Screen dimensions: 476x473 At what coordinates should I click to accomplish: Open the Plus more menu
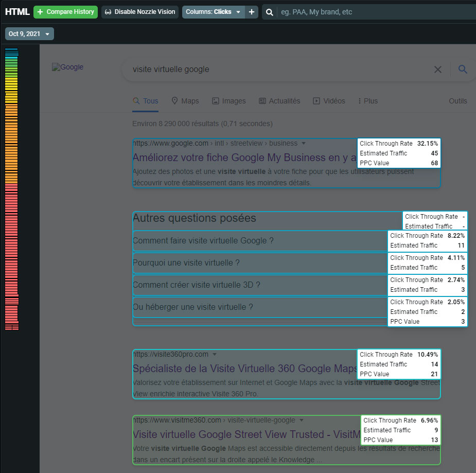click(x=368, y=101)
